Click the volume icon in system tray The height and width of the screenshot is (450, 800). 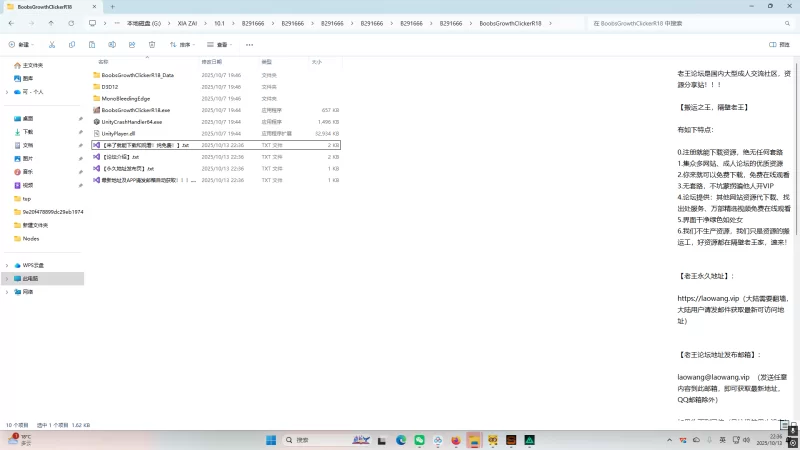pos(746,440)
